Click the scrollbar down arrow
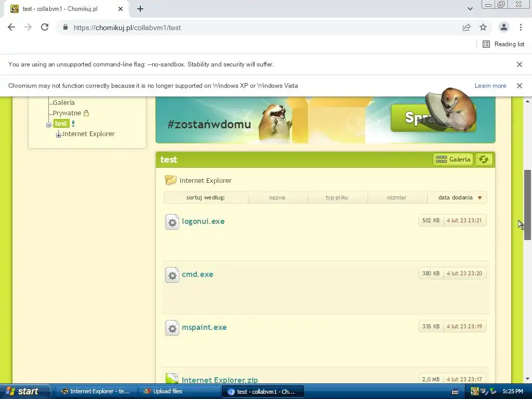 [528, 379]
